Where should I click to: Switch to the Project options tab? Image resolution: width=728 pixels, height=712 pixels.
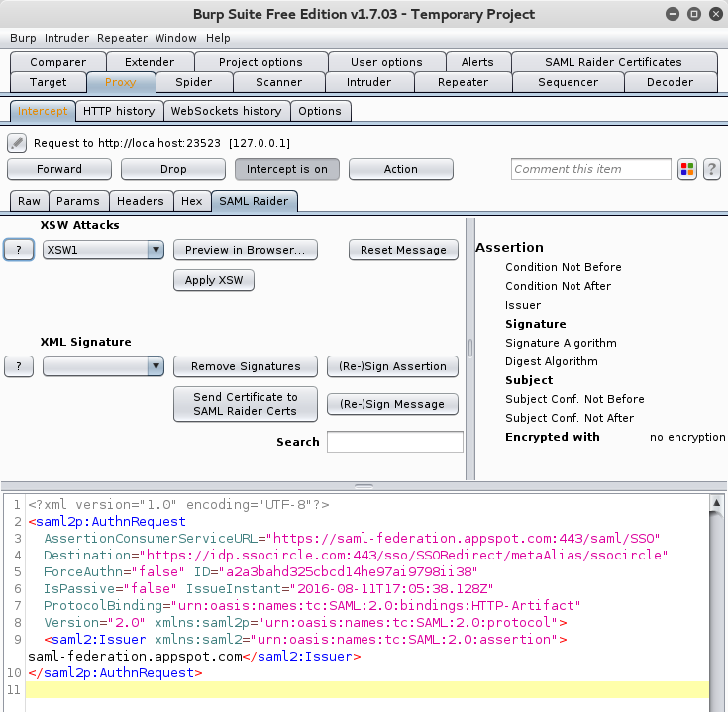[260, 62]
